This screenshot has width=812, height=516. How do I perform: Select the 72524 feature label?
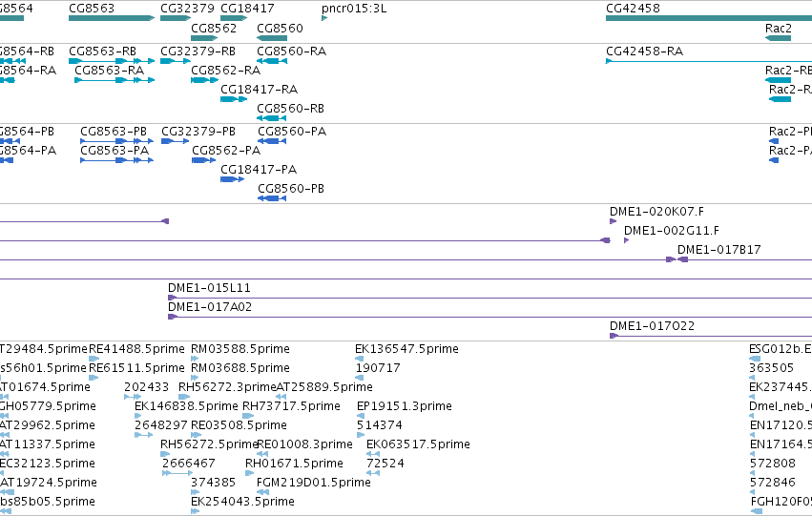tap(385, 464)
